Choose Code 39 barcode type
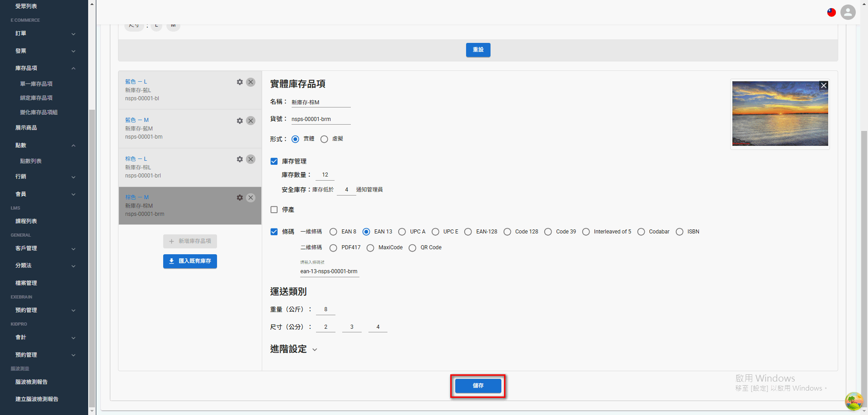Viewport: 868px width, 415px height. (x=548, y=232)
